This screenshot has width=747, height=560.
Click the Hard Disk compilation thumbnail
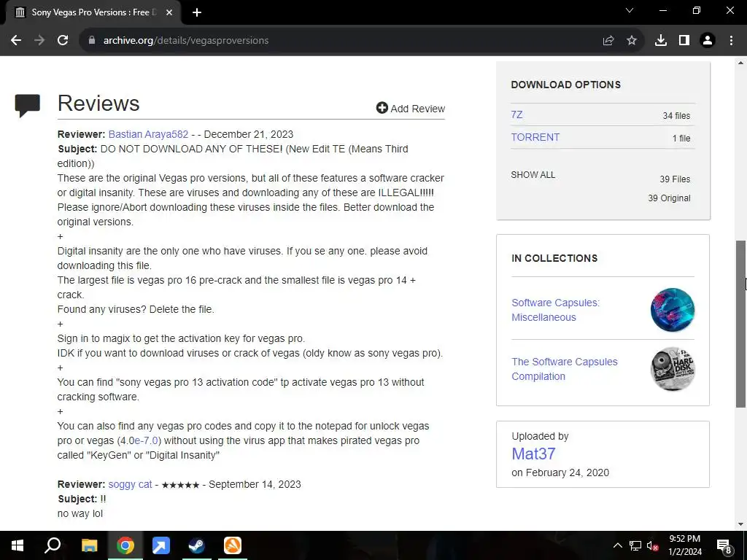(x=673, y=369)
